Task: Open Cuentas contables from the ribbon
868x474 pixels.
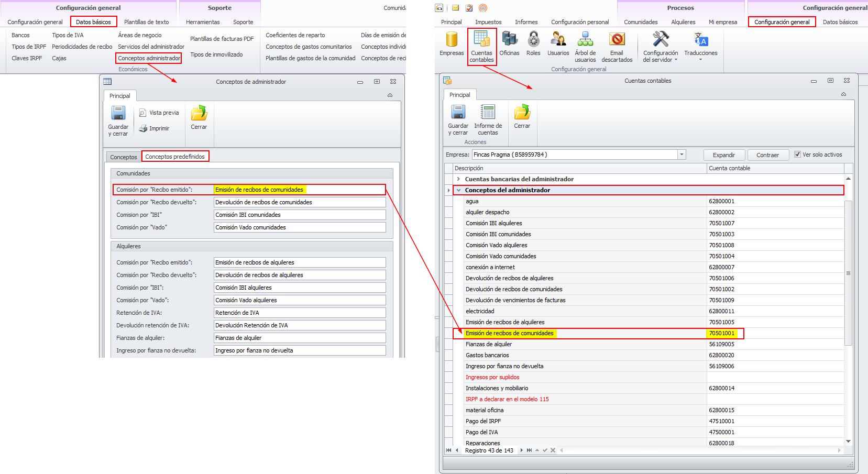Action: coord(481,47)
